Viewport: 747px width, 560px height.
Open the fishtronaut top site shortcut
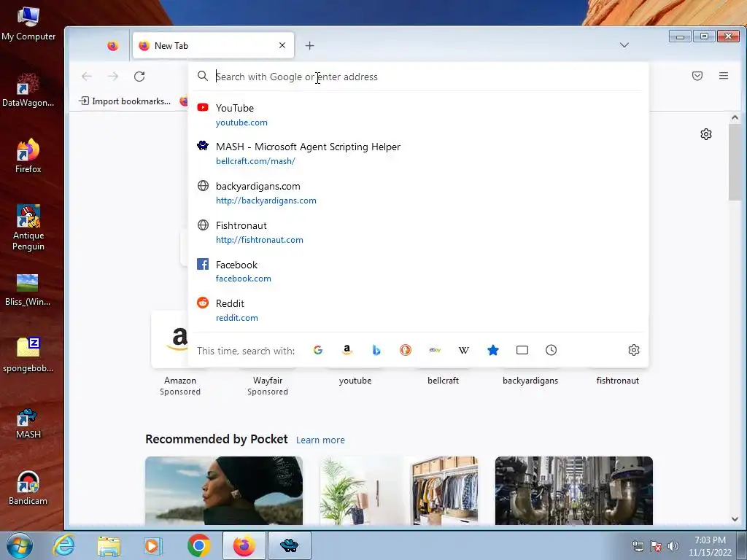click(x=617, y=381)
